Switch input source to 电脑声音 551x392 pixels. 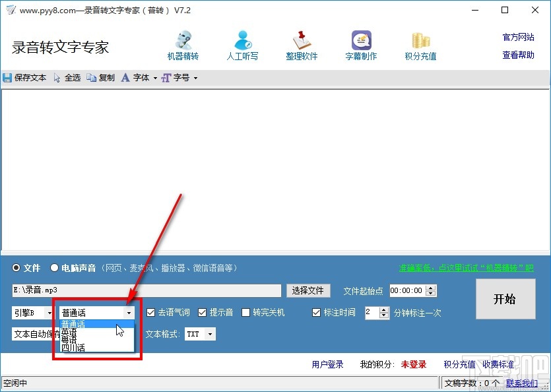54,268
